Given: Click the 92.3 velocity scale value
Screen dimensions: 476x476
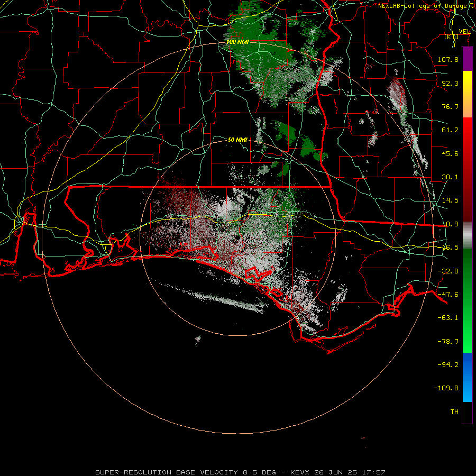Looking at the screenshot, I should 450,83.
